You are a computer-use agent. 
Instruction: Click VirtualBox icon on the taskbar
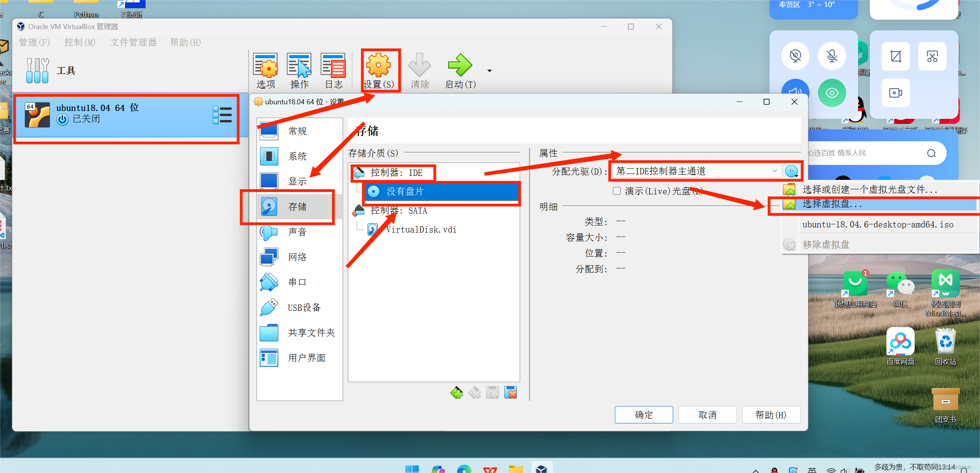[542, 468]
